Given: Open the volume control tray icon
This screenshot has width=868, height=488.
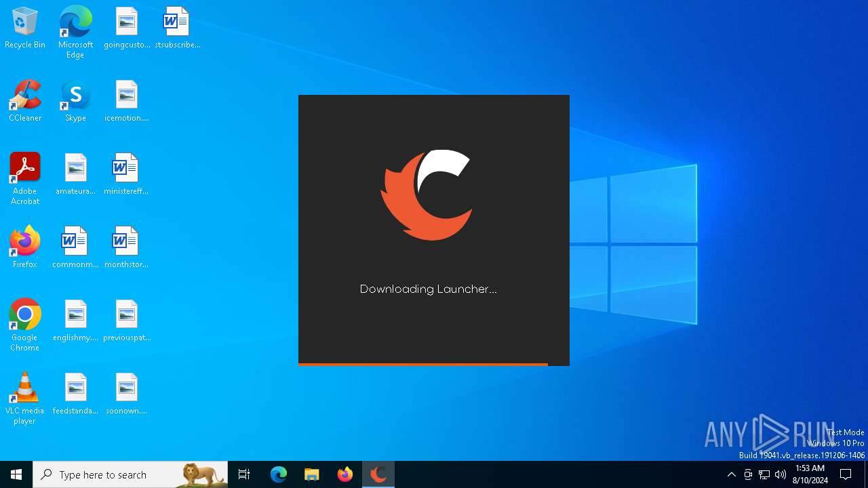Looking at the screenshot, I should click(781, 474).
